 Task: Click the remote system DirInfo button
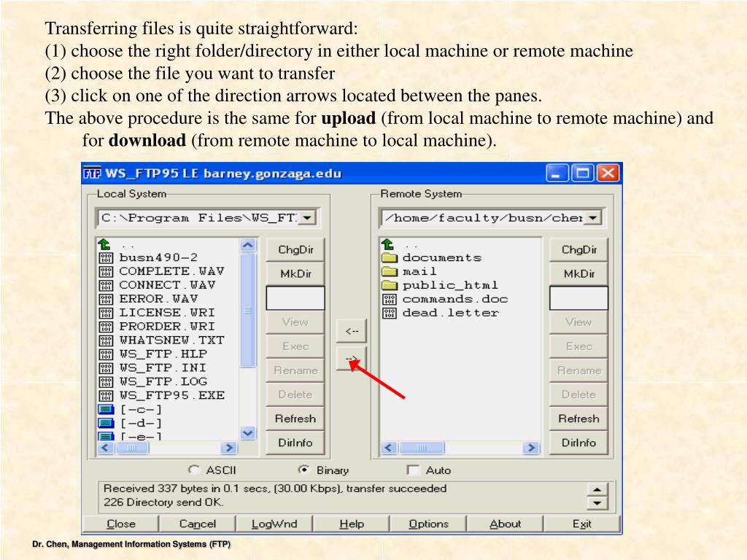point(578,443)
